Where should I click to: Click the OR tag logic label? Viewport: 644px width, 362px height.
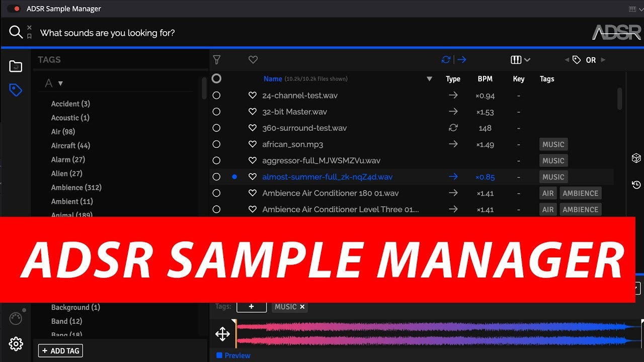point(591,60)
